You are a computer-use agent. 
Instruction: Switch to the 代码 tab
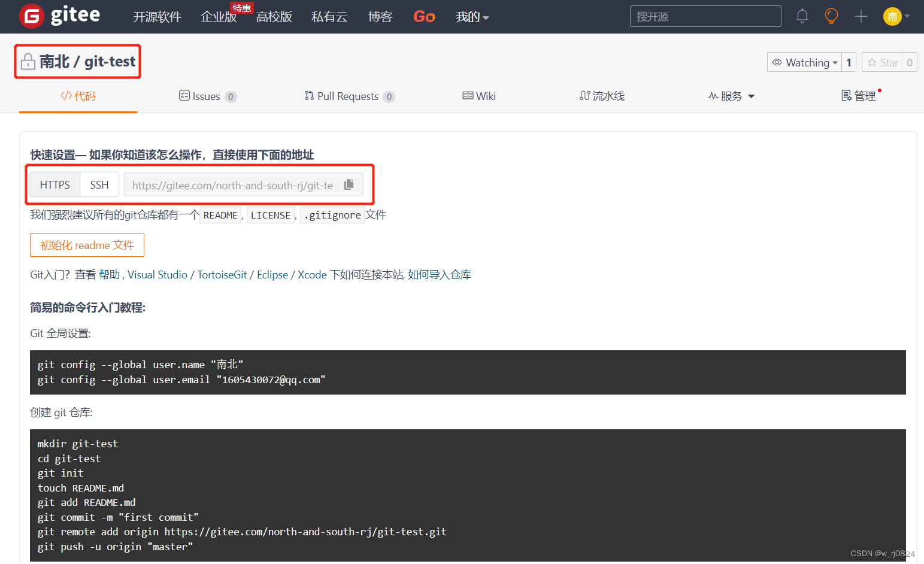[78, 96]
